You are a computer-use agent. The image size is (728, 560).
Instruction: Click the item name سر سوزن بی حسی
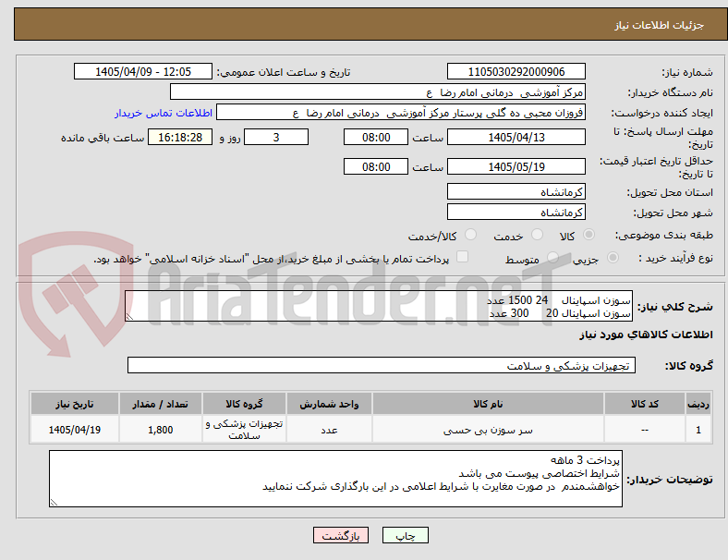click(x=488, y=430)
